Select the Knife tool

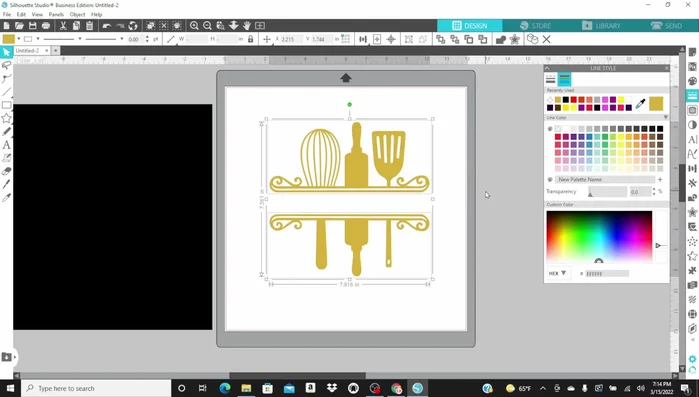(x=6, y=184)
